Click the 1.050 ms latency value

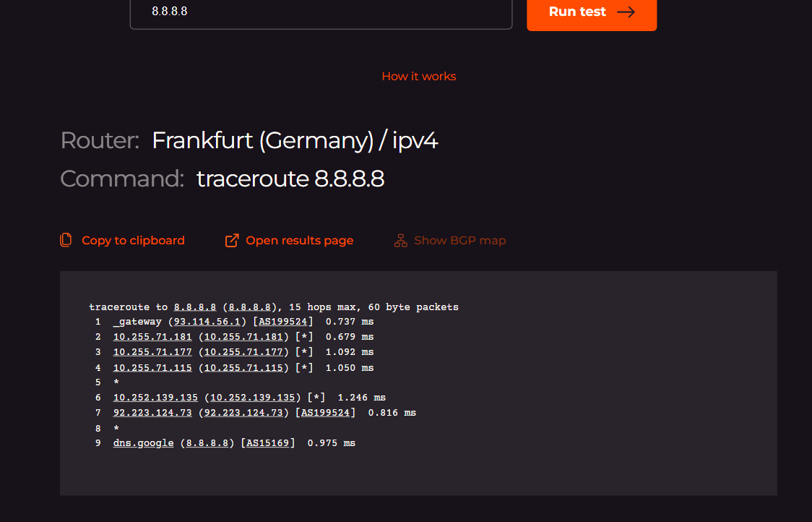point(350,367)
